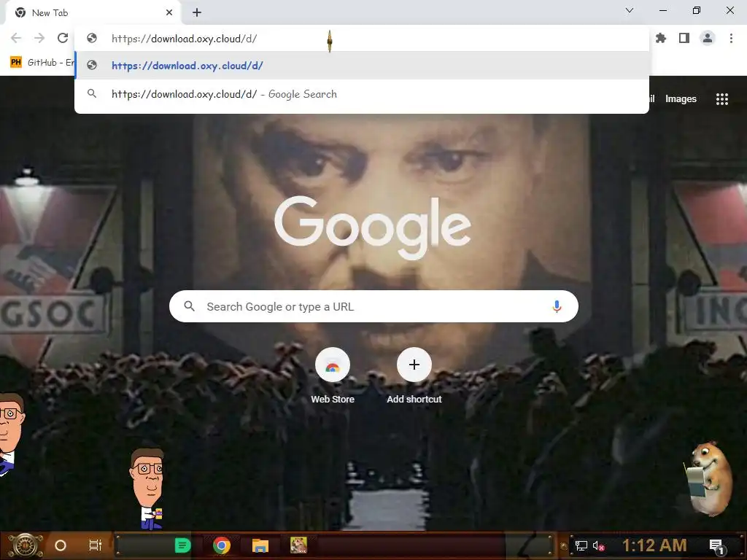
Task: Go back using the browser back arrow
Action: (x=16, y=38)
